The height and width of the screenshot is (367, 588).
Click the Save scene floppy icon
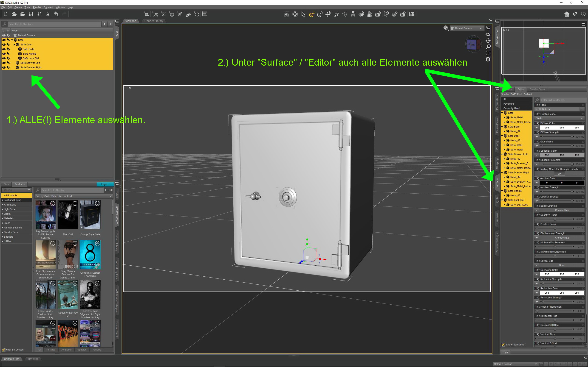pos(31,14)
